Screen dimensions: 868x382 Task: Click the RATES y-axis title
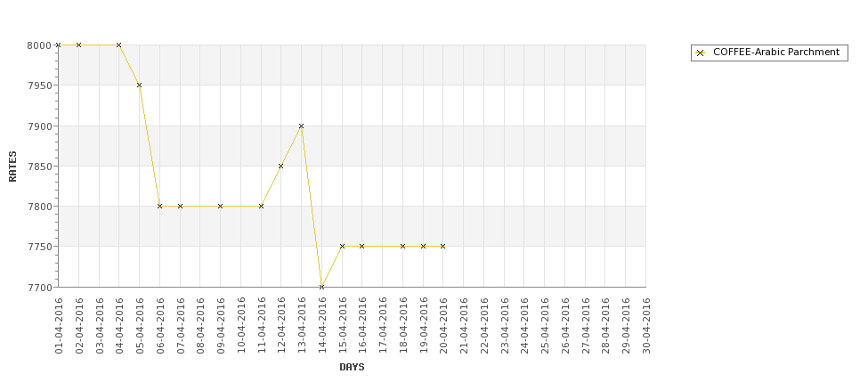[x=12, y=167]
